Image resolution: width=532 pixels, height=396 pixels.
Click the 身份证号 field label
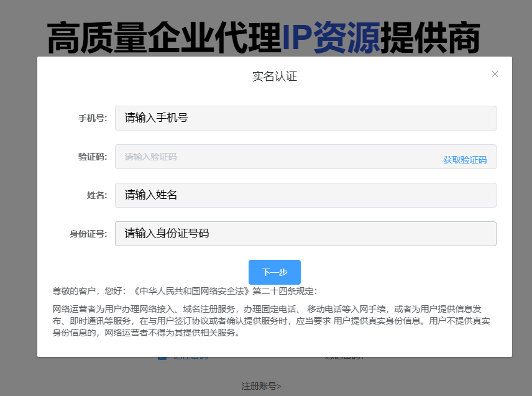pos(88,234)
